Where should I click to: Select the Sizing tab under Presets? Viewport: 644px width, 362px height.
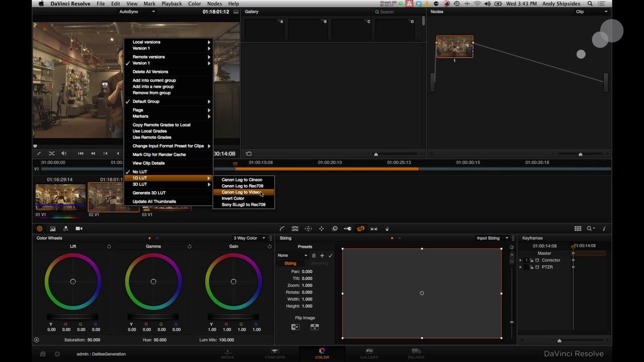tap(290, 263)
